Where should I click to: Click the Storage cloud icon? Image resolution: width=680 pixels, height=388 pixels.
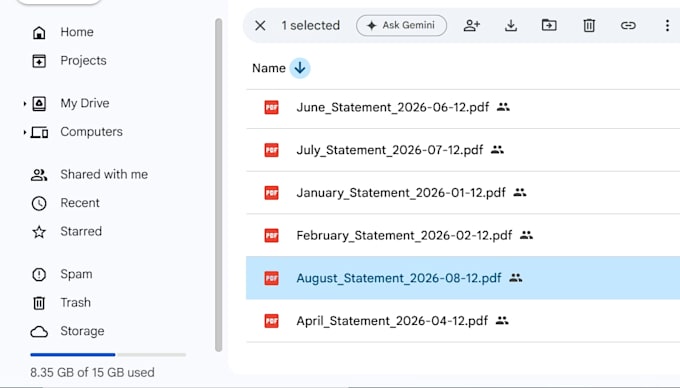[39, 332]
